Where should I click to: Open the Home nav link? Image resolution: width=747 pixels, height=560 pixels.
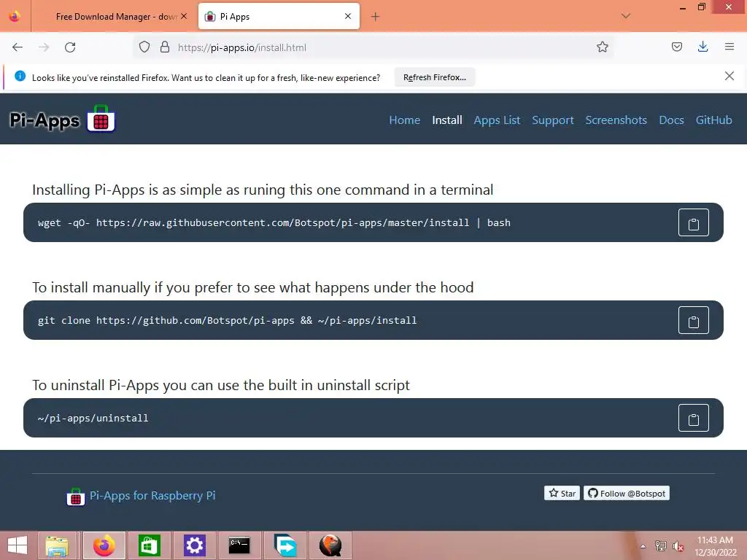click(404, 120)
